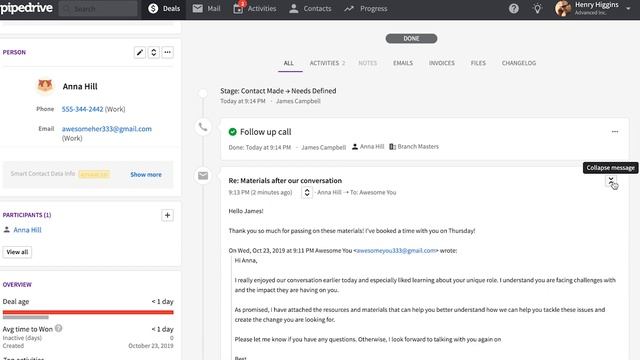Image resolution: width=640 pixels, height=360 pixels.
Task: Open Anna Hill person name
Action: coord(80,86)
